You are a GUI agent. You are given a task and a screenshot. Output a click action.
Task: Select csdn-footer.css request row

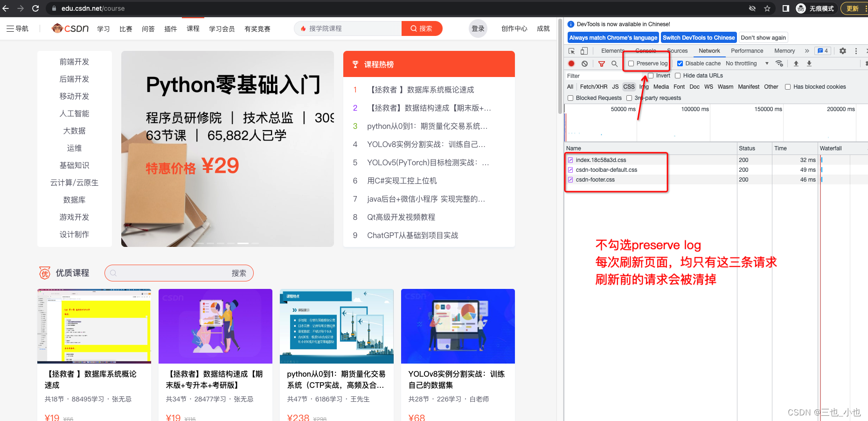715,180
